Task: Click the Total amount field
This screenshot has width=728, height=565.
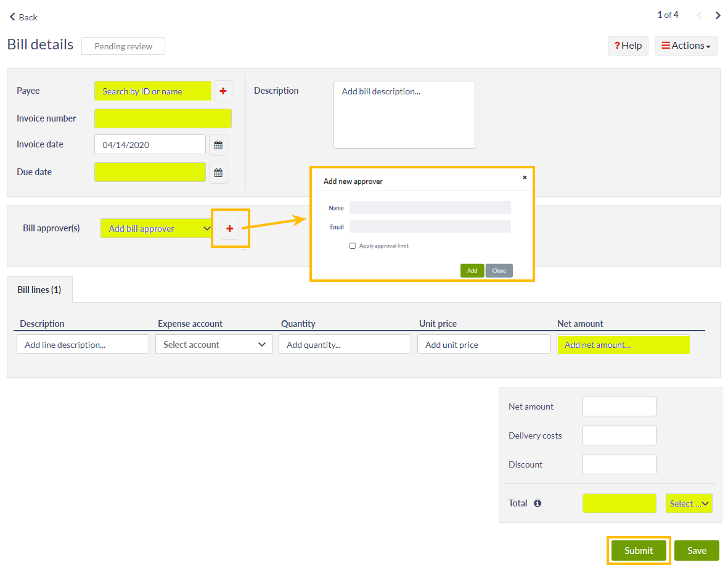Action: (x=620, y=503)
